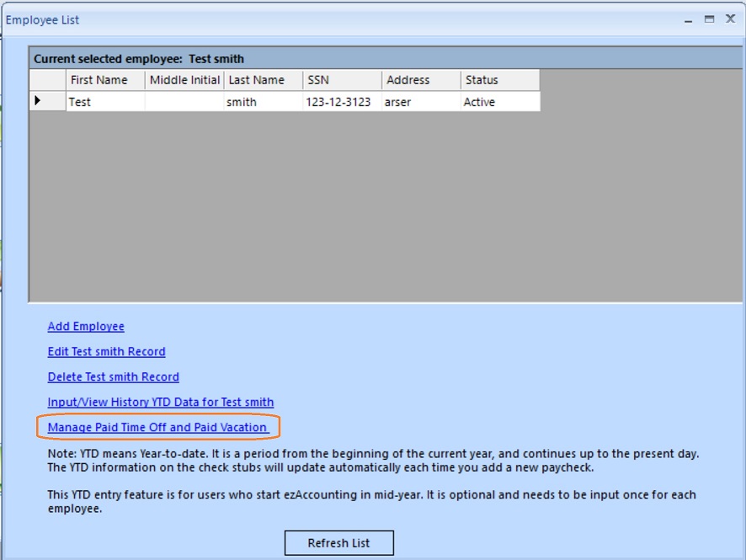Click the row selector arrow for Test smith
Viewport: 746px width, 560px height.
(x=38, y=101)
